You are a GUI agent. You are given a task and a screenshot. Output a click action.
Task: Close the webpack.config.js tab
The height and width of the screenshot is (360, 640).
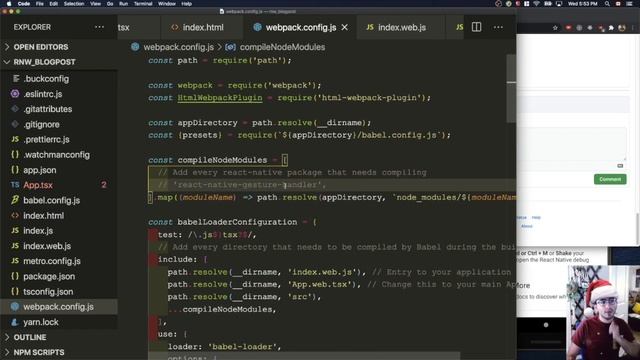tap(345, 27)
